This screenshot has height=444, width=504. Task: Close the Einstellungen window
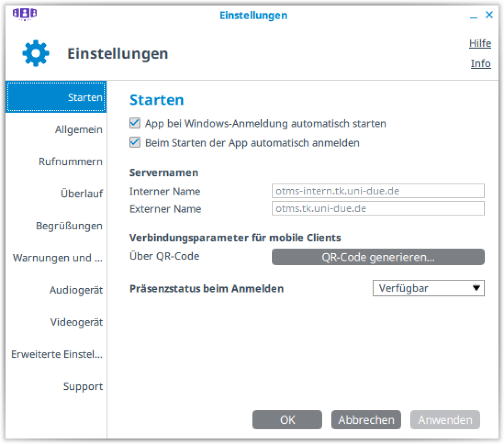(489, 15)
